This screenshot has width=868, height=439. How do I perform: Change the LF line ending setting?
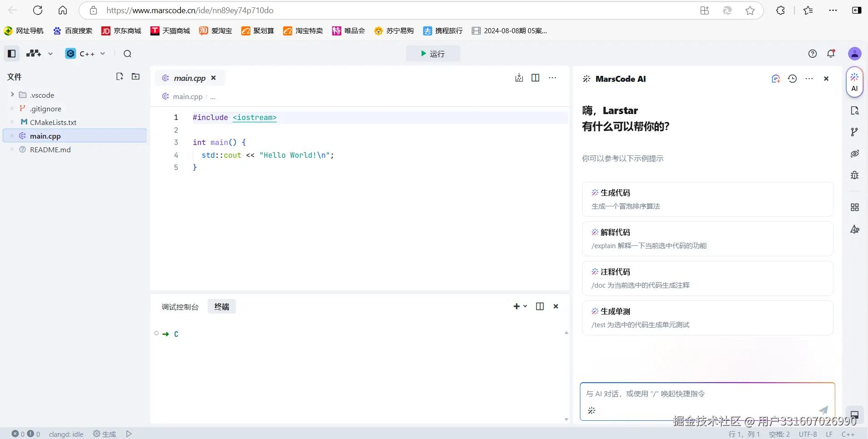pos(829,434)
